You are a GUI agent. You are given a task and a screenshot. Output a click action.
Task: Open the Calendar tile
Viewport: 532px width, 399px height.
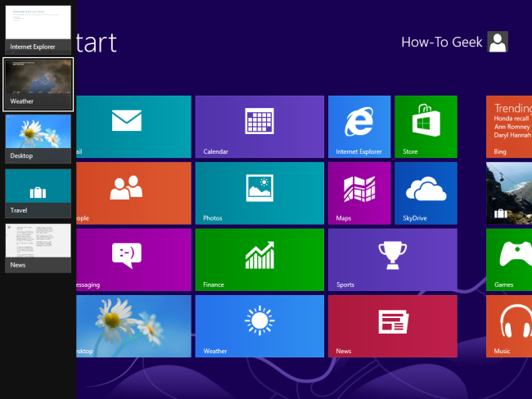point(259,127)
